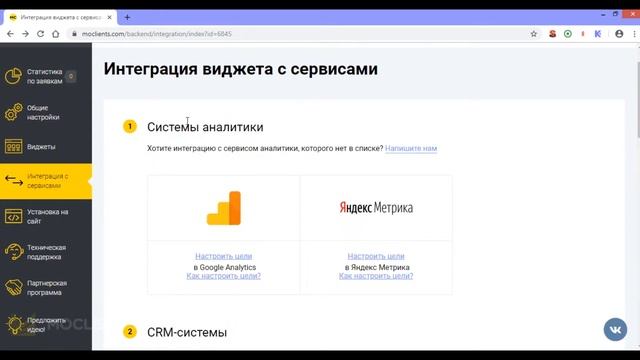Close the Интеграция виджета browser tab

click(x=109, y=17)
